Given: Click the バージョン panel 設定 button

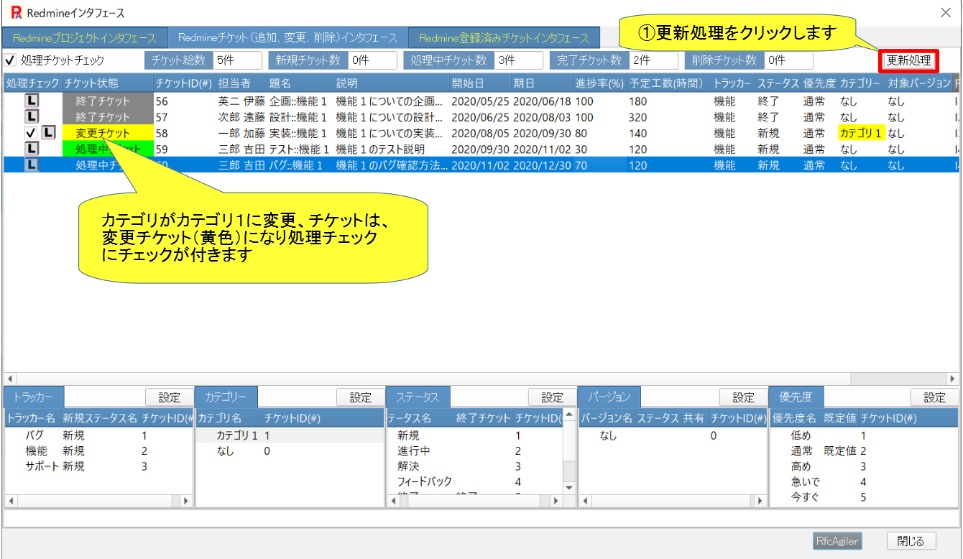Looking at the screenshot, I should click(x=743, y=397).
